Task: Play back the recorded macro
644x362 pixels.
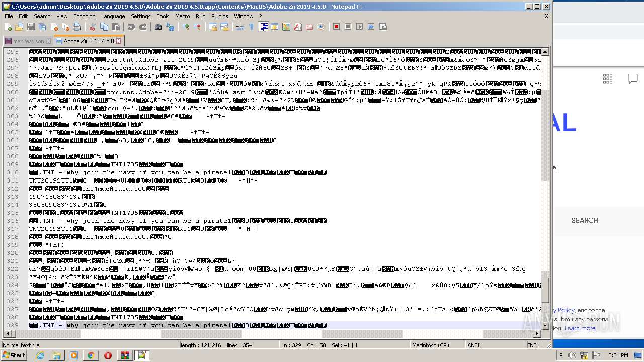Action: [359, 27]
